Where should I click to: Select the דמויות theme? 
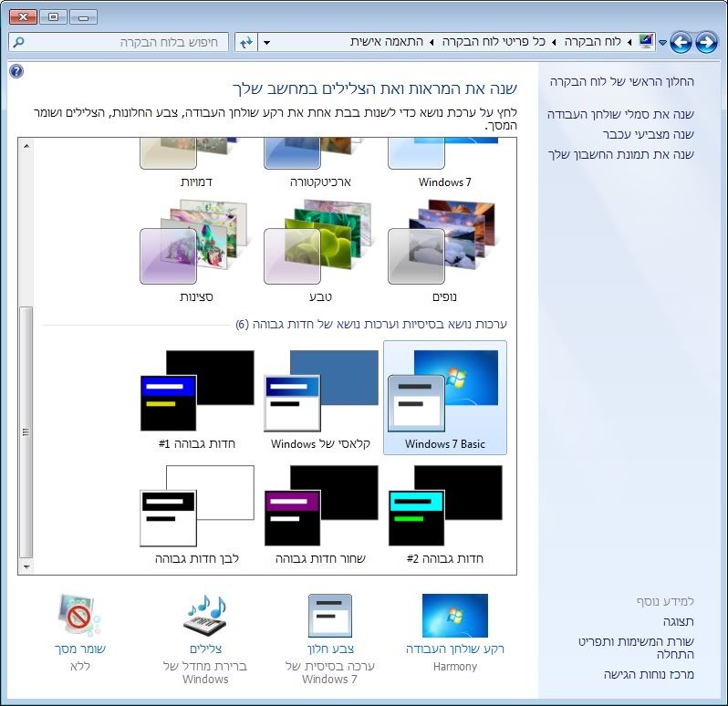(196, 162)
